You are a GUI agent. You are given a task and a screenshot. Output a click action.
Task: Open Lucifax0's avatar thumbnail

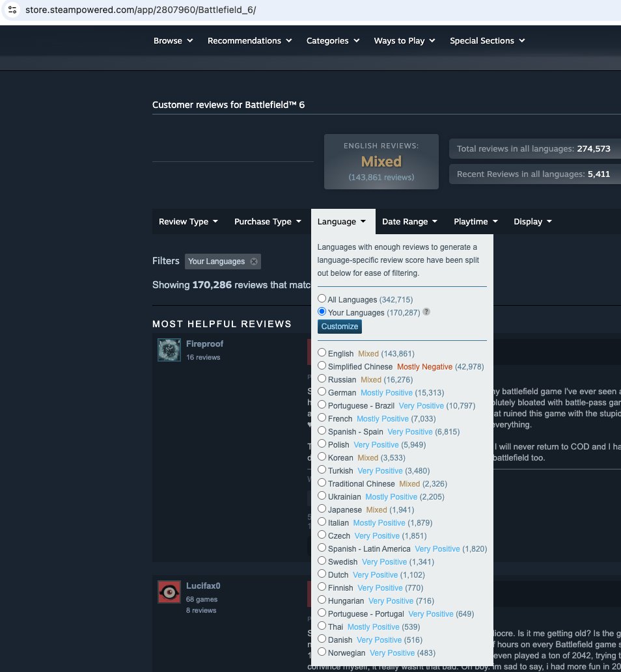[169, 592]
